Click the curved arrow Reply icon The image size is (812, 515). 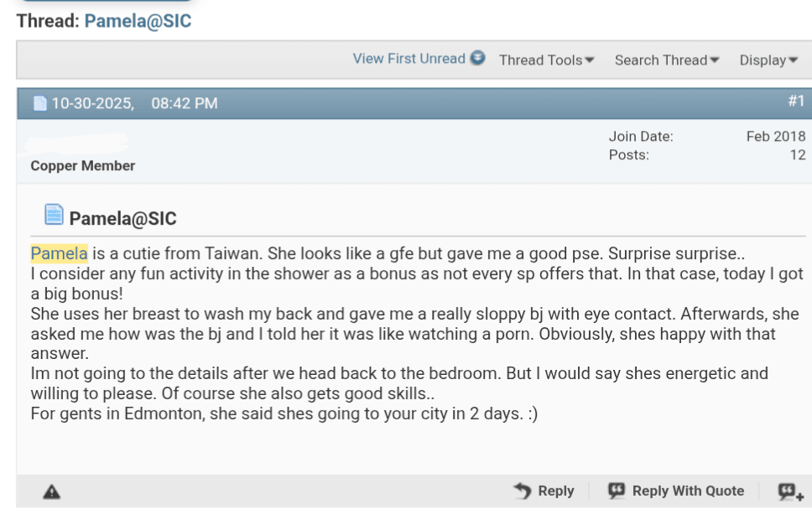point(522,491)
